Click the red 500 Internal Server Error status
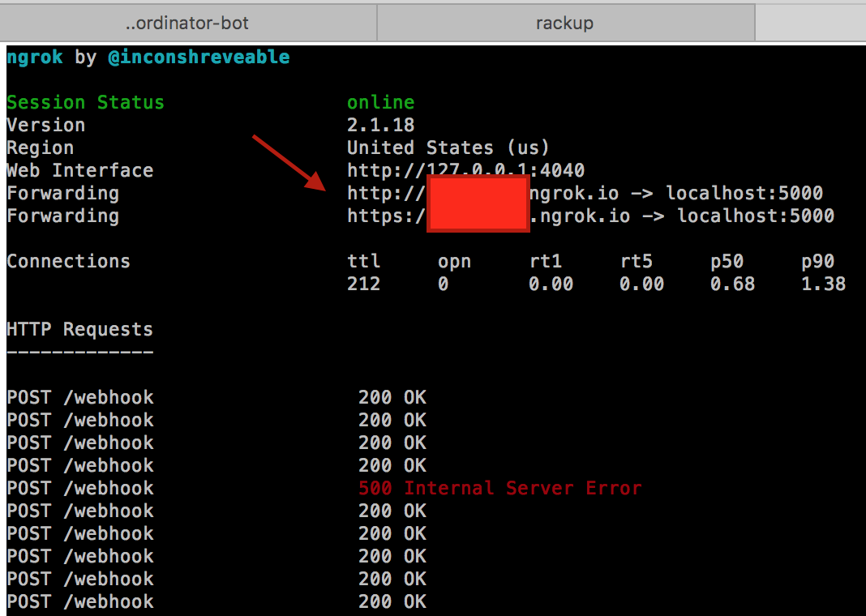Screen dimensions: 866x616 (x=500, y=488)
